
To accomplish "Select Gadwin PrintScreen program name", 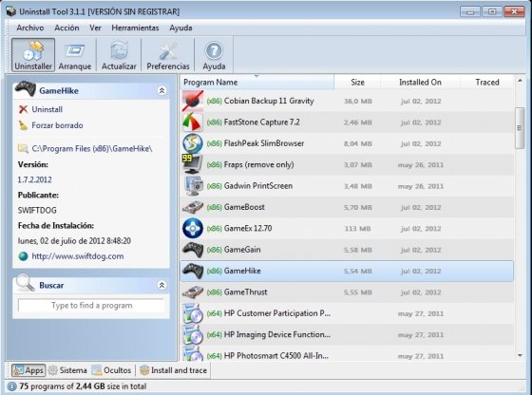I will [x=258, y=186].
